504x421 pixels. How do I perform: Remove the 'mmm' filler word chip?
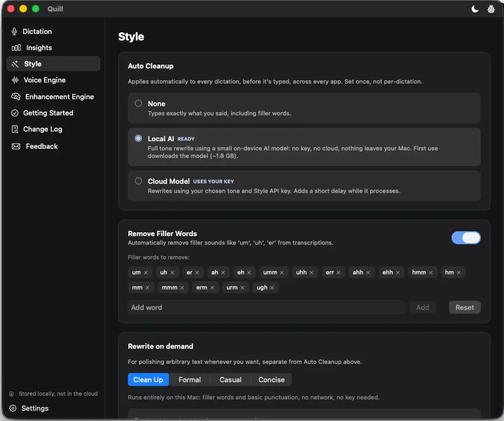pyautogui.click(x=182, y=288)
